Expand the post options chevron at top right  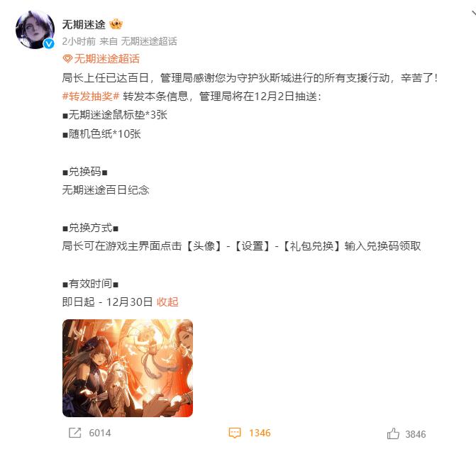pyautogui.click(x=474, y=13)
